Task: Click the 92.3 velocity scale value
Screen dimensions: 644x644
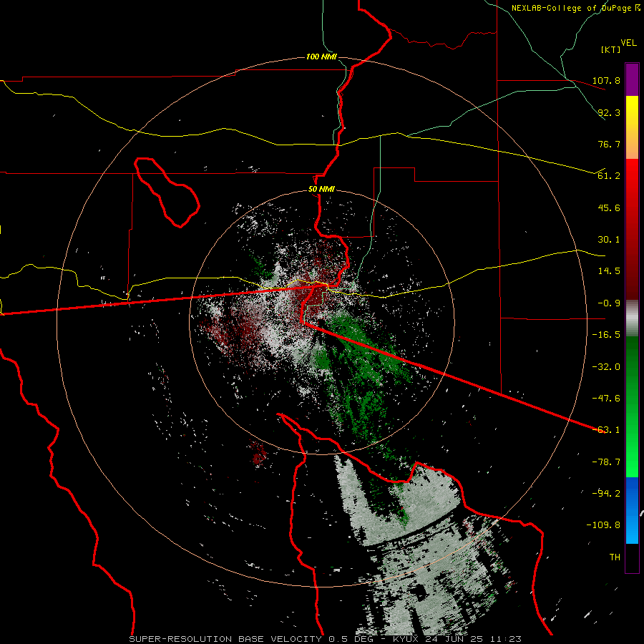Action: [x=609, y=112]
